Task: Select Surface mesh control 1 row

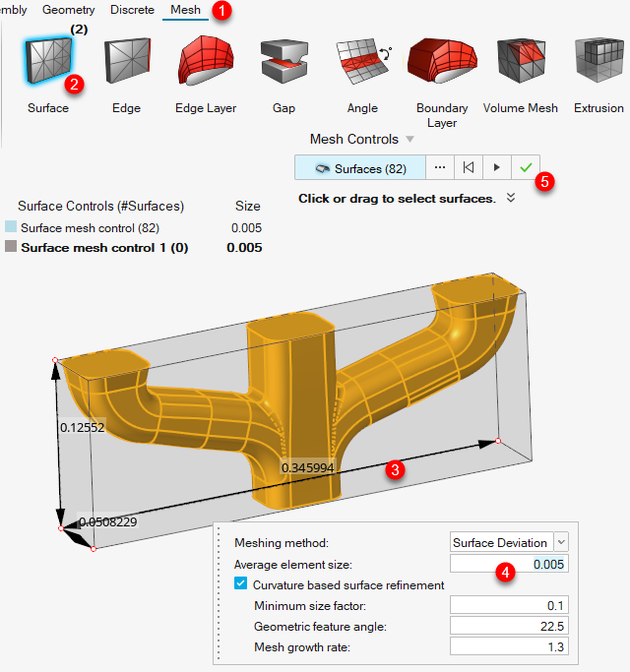Action: [105, 248]
